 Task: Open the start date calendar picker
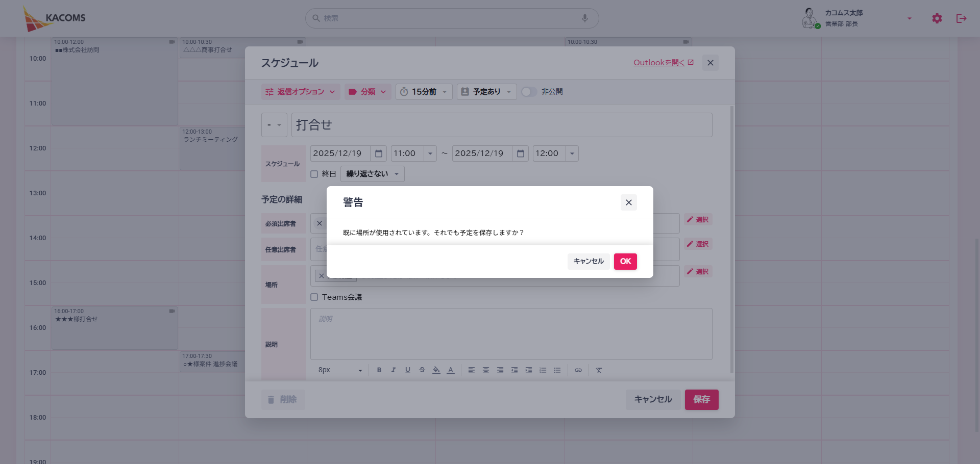click(x=378, y=153)
